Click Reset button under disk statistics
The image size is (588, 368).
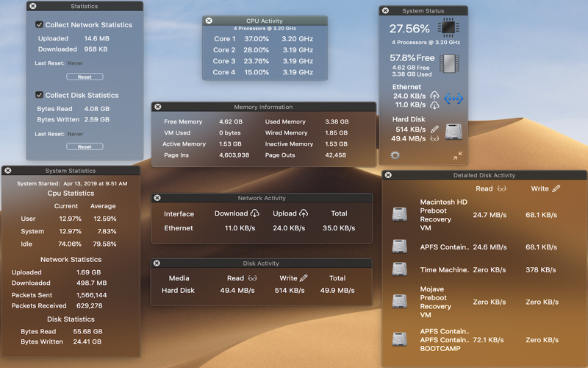[85, 146]
